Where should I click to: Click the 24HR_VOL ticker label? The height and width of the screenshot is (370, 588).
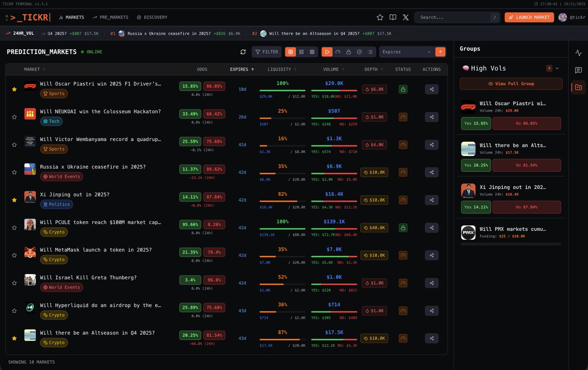point(20,34)
